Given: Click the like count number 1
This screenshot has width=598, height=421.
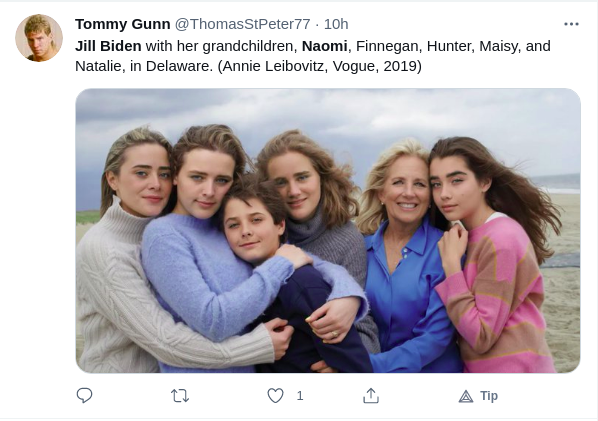Looking at the screenshot, I should [x=300, y=396].
